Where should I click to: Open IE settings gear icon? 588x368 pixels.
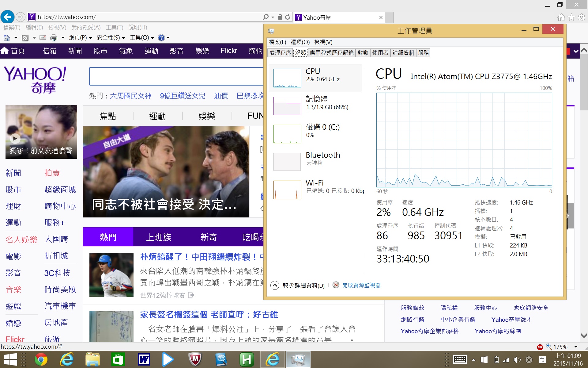click(x=582, y=17)
